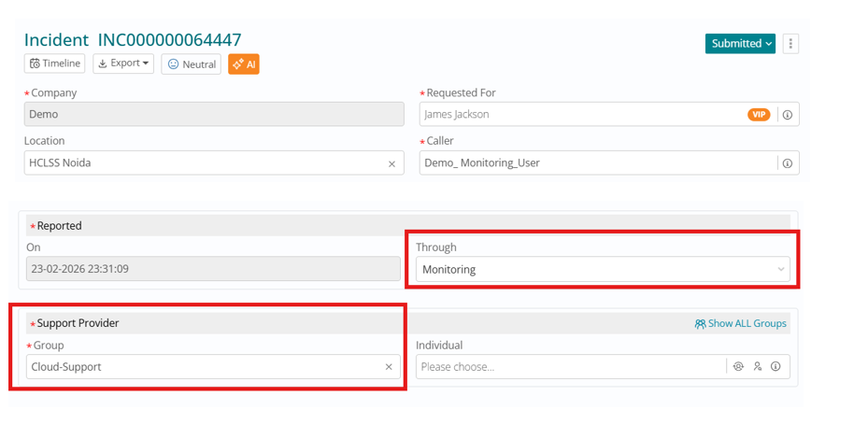Open the incident Timeline view

tap(55, 64)
